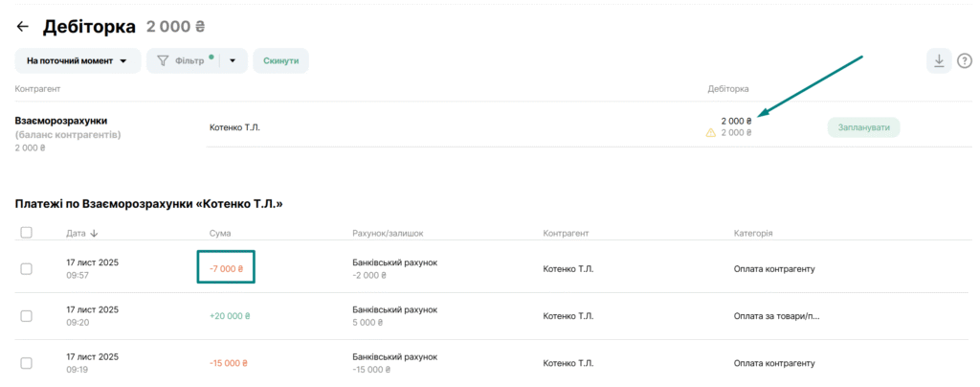
Task: Open the На поточний момент dropdown
Action: (x=78, y=60)
